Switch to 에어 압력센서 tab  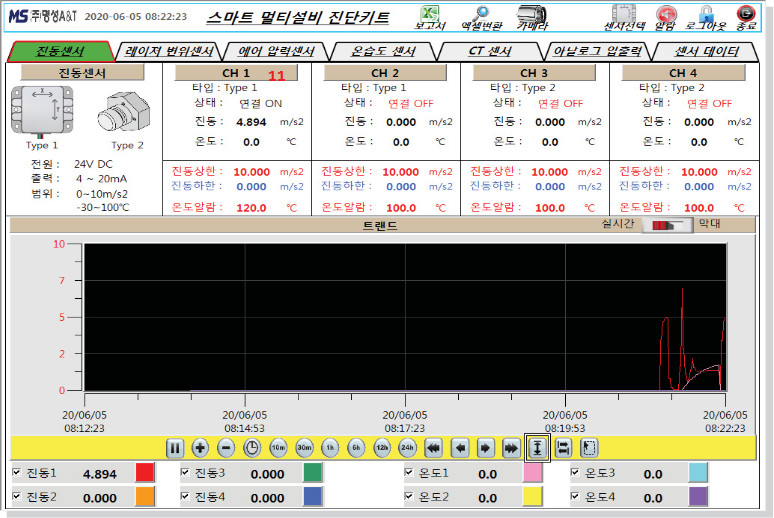pos(276,51)
